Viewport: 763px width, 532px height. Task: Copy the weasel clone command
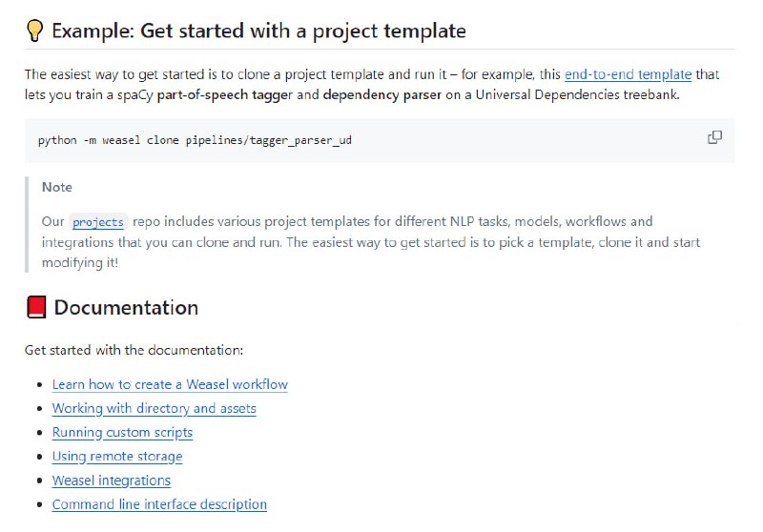click(x=714, y=137)
